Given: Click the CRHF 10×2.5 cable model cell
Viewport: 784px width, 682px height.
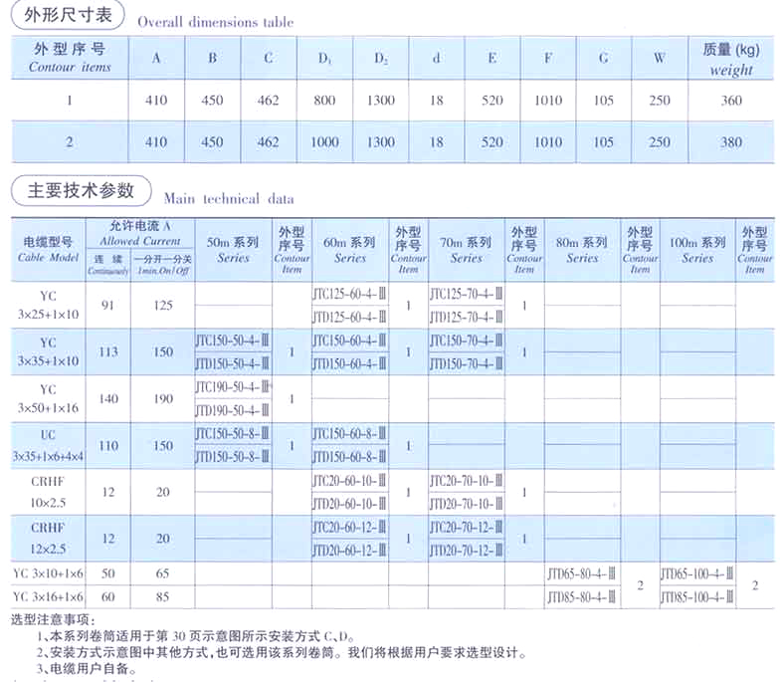Looking at the screenshot, I should pyautogui.click(x=49, y=492).
